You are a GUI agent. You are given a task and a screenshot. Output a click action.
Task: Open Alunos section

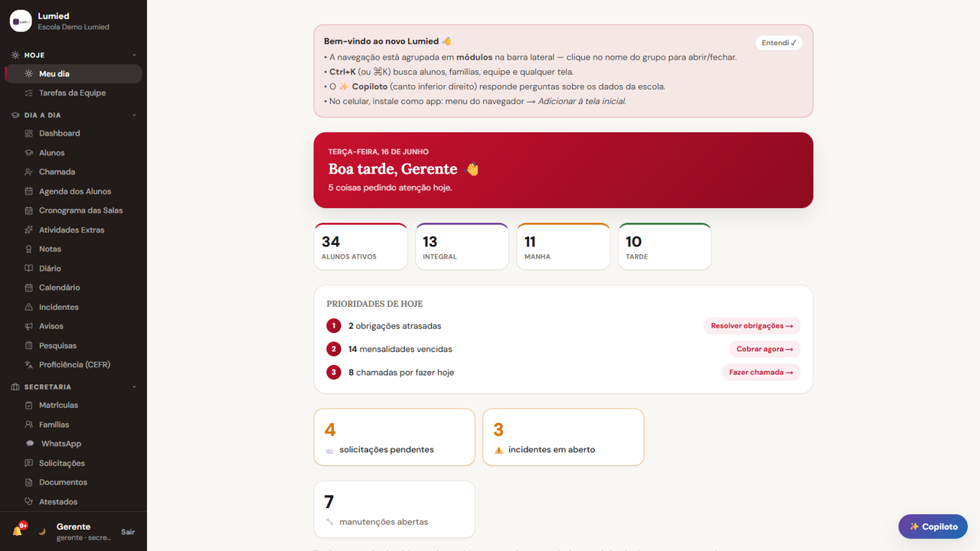point(73,153)
